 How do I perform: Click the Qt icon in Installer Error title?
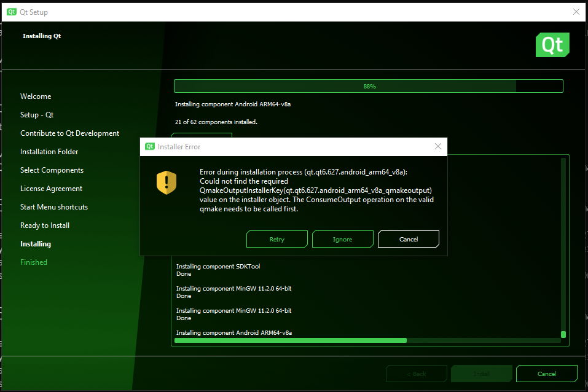[150, 146]
